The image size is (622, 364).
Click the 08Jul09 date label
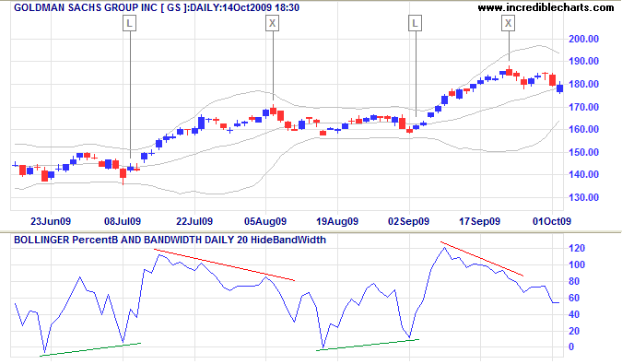(x=123, y=221)
